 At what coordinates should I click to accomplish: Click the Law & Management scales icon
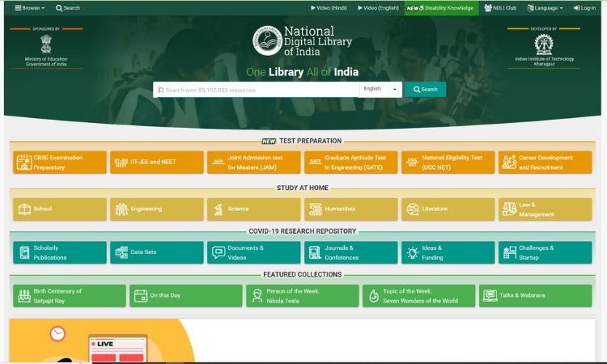[509, 210]
